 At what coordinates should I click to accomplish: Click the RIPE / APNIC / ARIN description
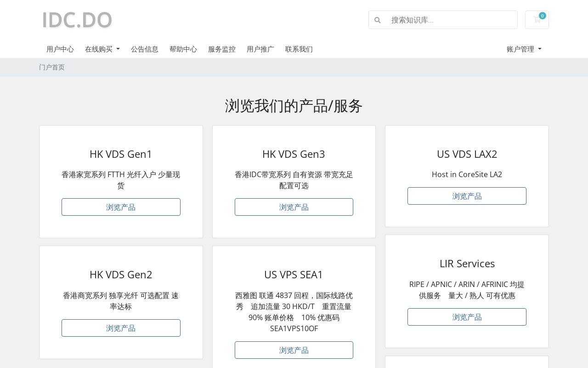(x=467, y=290)
